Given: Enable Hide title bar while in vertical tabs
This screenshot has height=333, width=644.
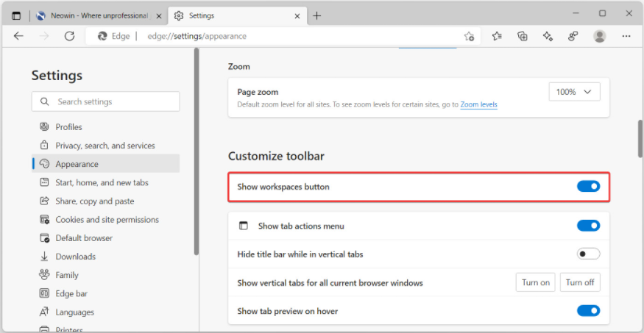Looking at the screenshot, I should pos(588,254).
